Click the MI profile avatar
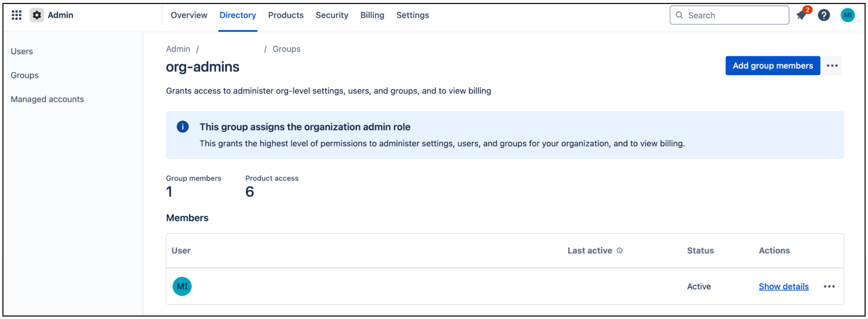 pos(848,15)
